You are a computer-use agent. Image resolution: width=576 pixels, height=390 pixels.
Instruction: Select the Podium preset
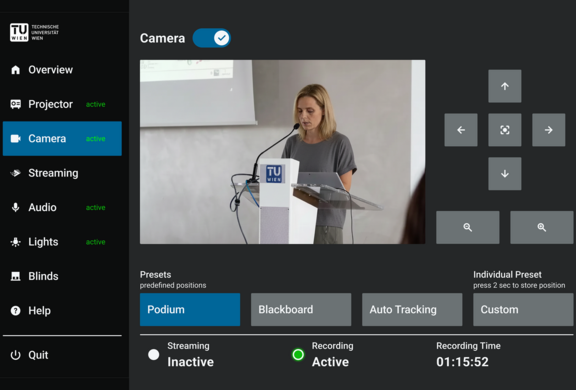(190, 310)
